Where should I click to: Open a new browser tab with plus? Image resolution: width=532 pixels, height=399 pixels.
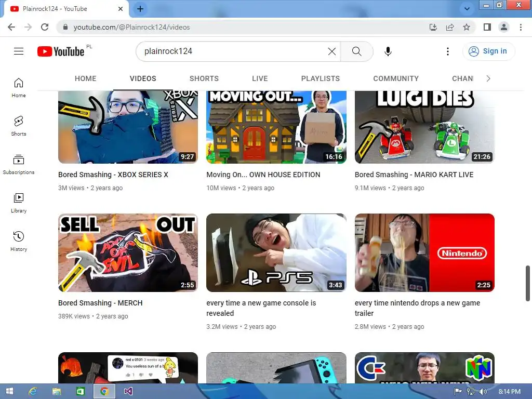(140, 9)
